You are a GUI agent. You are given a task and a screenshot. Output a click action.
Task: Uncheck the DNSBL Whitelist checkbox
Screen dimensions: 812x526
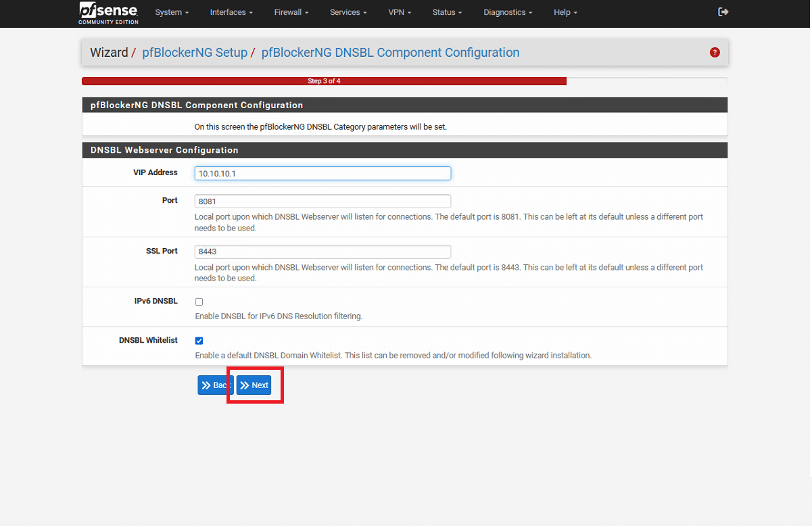tap(199, 341)
